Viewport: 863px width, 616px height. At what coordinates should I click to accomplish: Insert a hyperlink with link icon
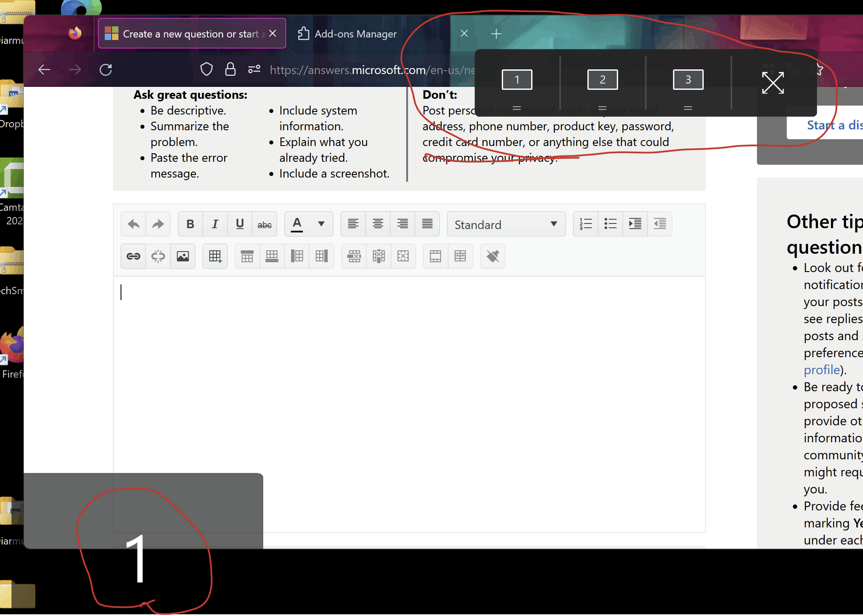point(133,256)
